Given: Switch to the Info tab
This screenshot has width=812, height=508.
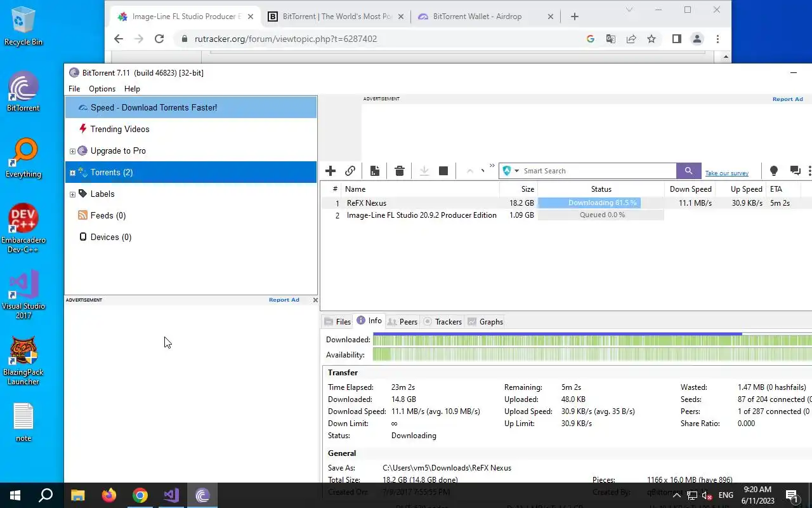Looking at the screenshot, I should click(x=369, y=321).
